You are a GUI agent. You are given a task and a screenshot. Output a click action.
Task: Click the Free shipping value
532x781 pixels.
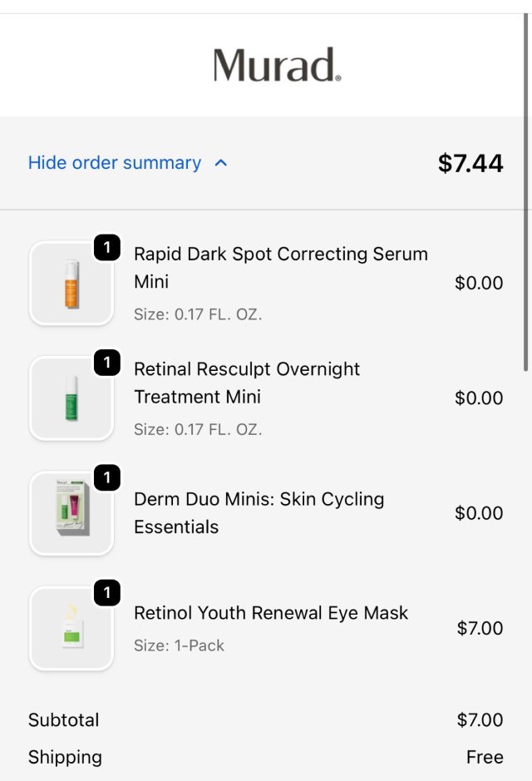[x=485, y=757]
